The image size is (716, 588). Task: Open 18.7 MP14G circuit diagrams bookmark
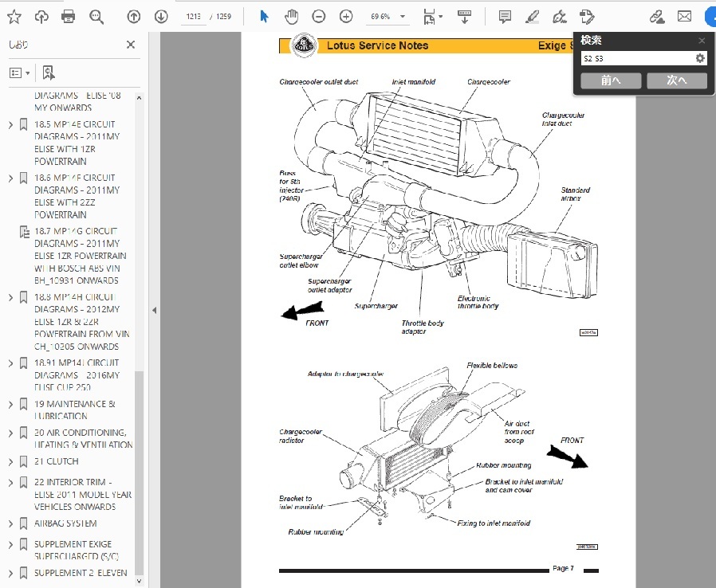point(81,256)
